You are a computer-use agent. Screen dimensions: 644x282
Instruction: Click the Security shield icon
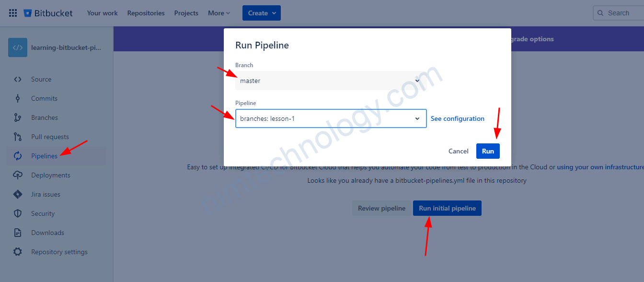pyautogui.click(x=18, y=213)
